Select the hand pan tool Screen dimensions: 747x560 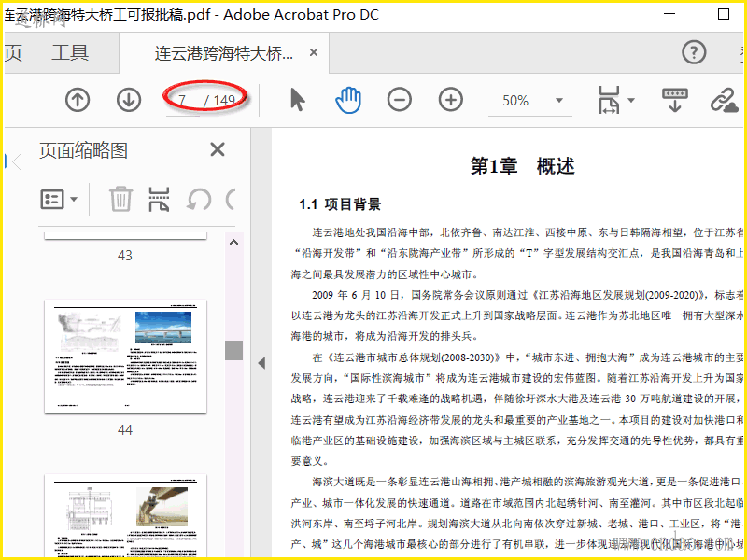click(x=348, y=100)
